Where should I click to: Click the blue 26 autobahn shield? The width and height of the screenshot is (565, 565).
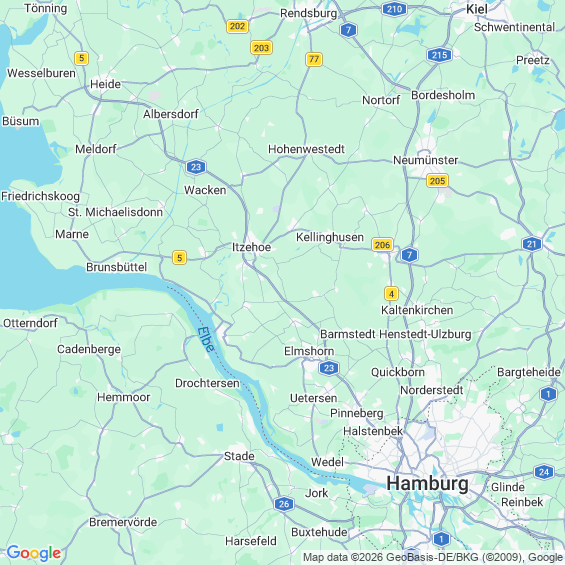pyautogui.click(x=284, y=504)
